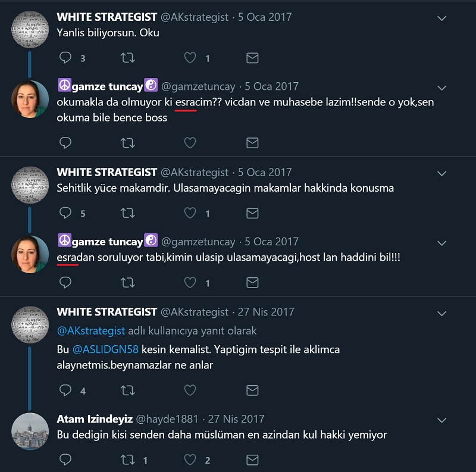Like the 'esradan soruluyor tabi' tweet
The image size is (476, 472).
coord(190,282)
